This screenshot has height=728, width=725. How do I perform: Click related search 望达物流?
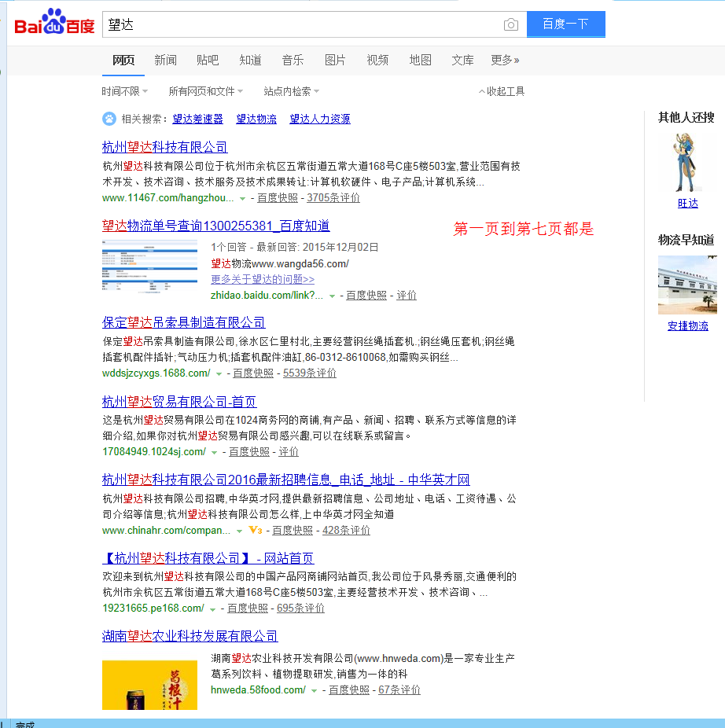pos(256,119)
